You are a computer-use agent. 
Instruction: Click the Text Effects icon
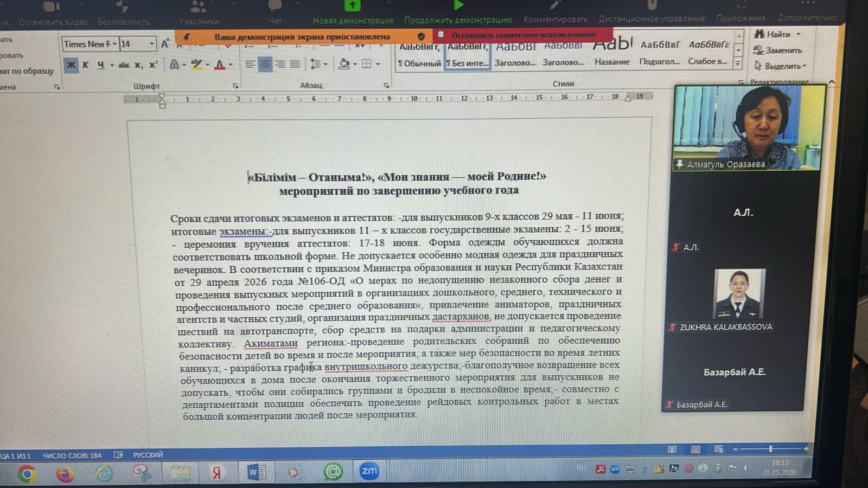coord(174,65)
